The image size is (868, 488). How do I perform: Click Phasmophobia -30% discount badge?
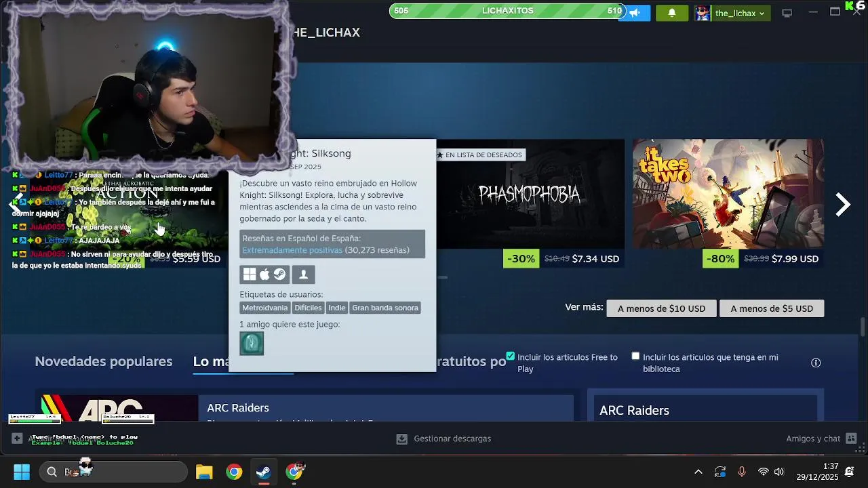coord(521,258)
